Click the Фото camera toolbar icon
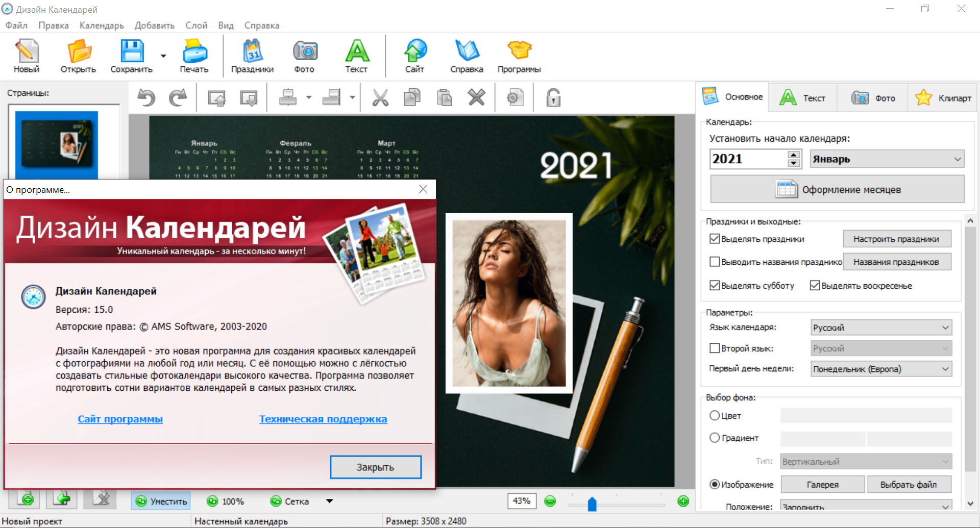Image resolution: width=980 pixels, height=528 pixels. pos(305,56)
